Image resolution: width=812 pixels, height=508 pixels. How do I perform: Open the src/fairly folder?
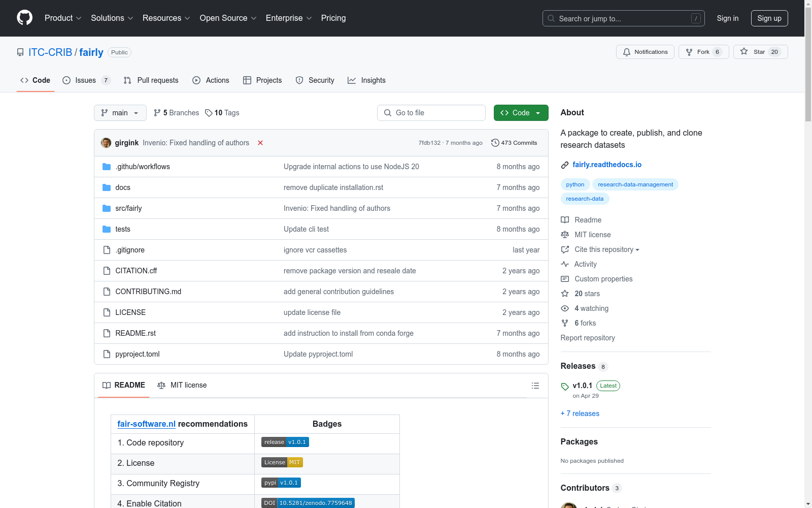128,208
